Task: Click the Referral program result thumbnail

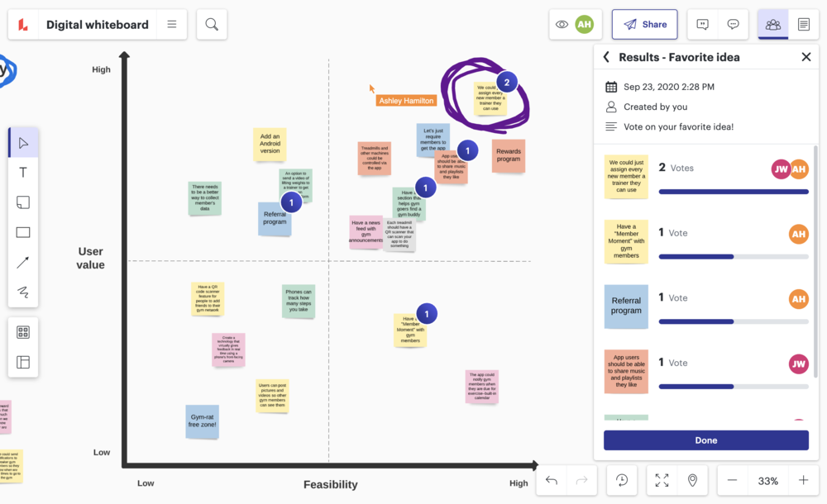Action: pyautogui.click(x=626, y=307)
